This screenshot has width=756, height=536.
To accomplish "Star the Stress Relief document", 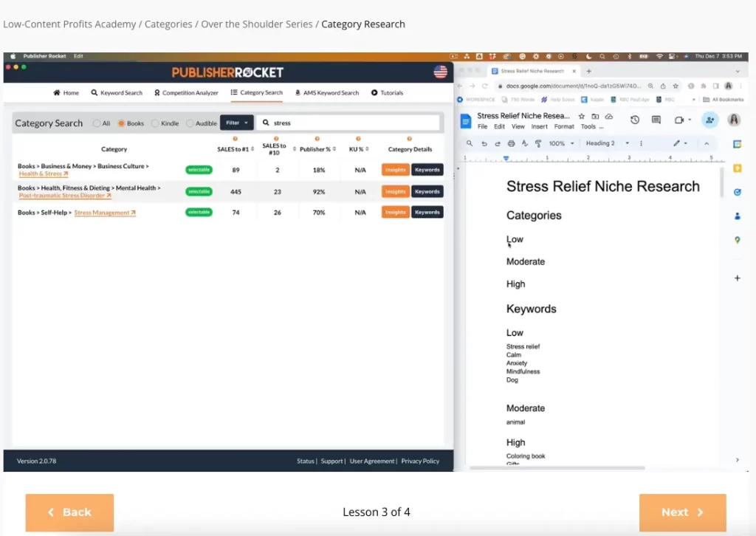I will [582, 116].
